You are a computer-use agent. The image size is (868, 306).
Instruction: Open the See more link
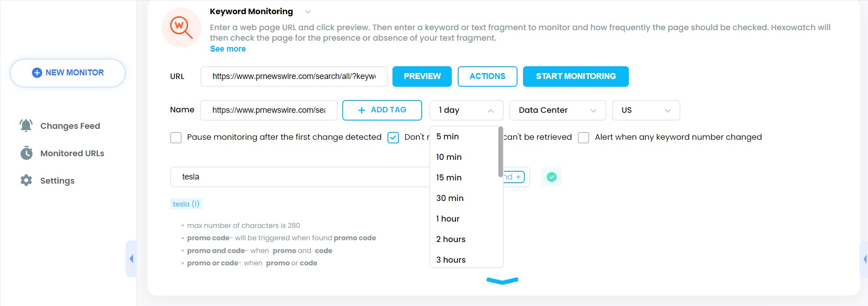(x=228, y=48)
